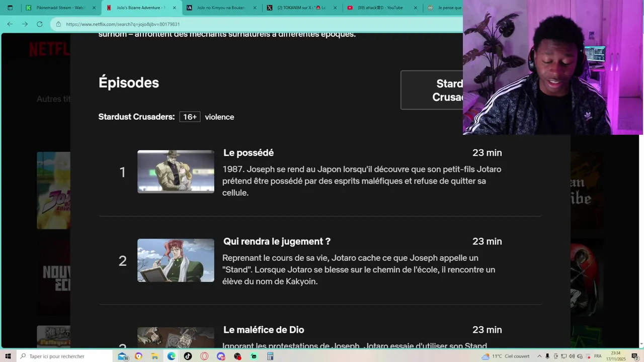Switch to attack YouTube tab
The width and height of the screenshot is (644, 362).
click(382, 8)
